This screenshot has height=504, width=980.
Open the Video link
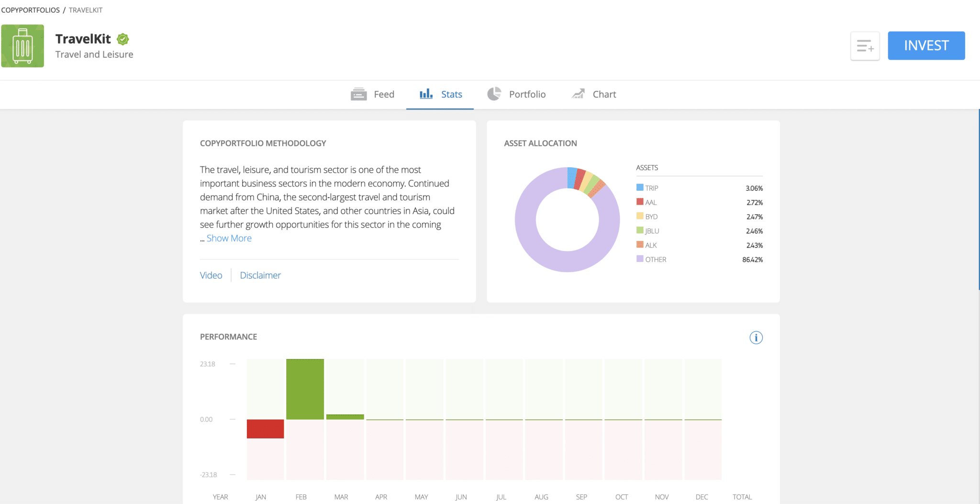tap(211, 275)
